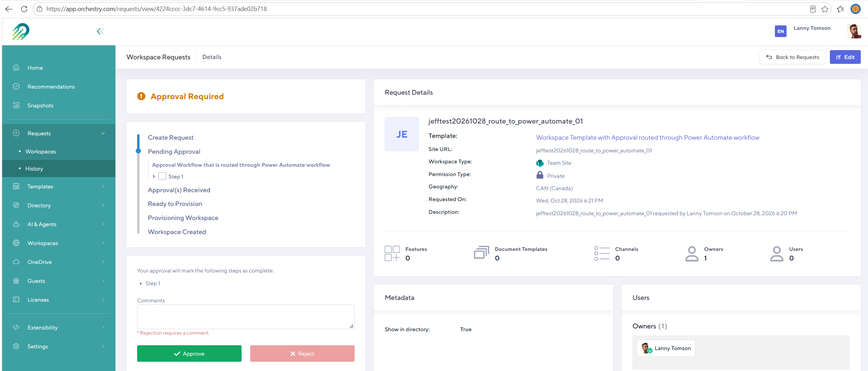Click the Recommendations badge icon

[x=16, y=86]
